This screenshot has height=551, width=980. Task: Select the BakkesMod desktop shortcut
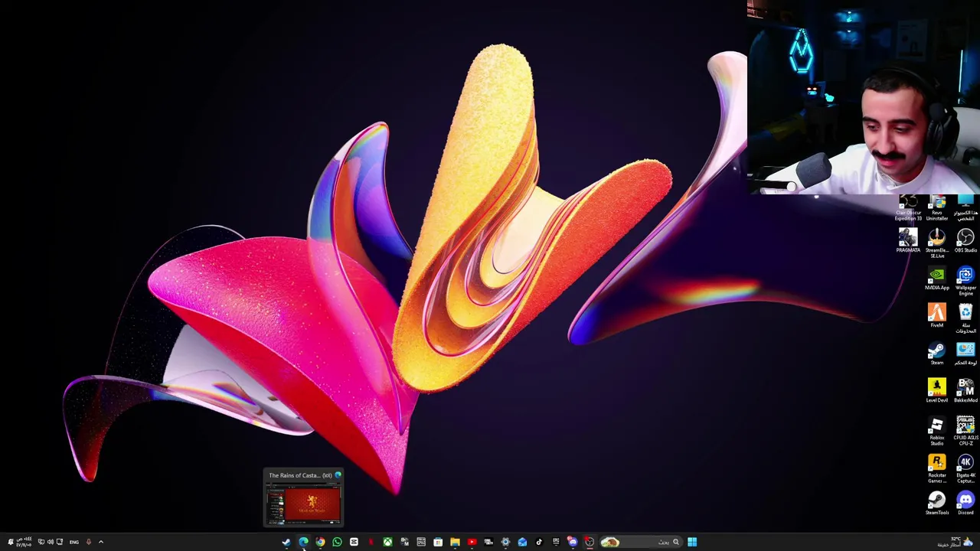click(965, 391)
